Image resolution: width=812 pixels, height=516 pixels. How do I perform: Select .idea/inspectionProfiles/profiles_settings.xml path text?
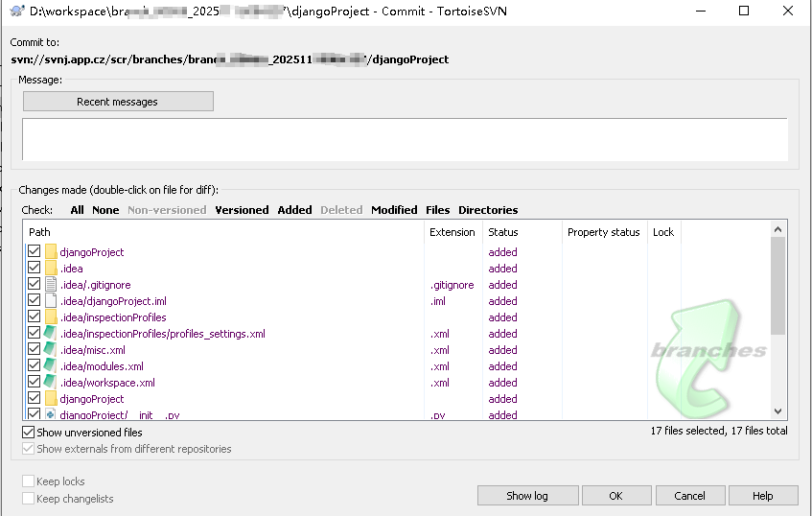coord(163,334)
